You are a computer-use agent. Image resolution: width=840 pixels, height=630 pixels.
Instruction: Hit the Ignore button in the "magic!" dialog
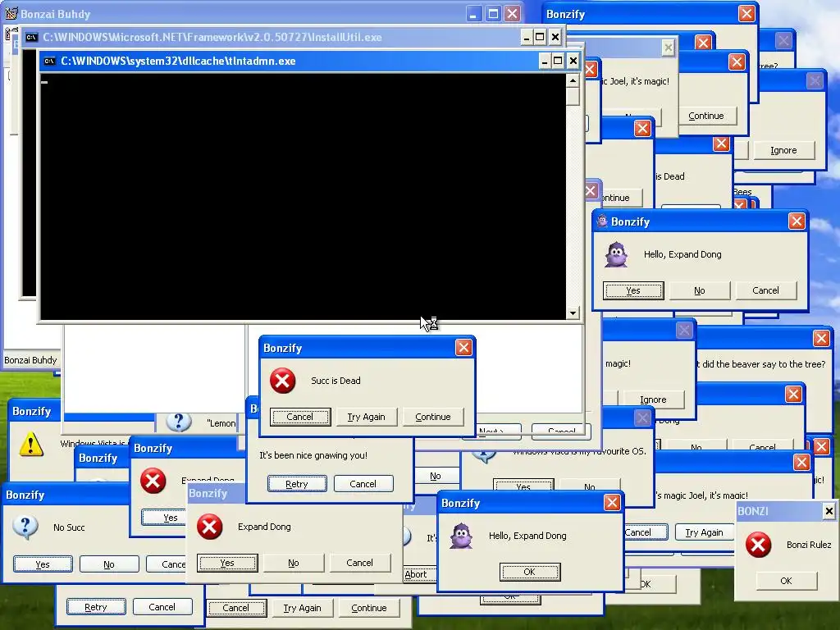653,399
